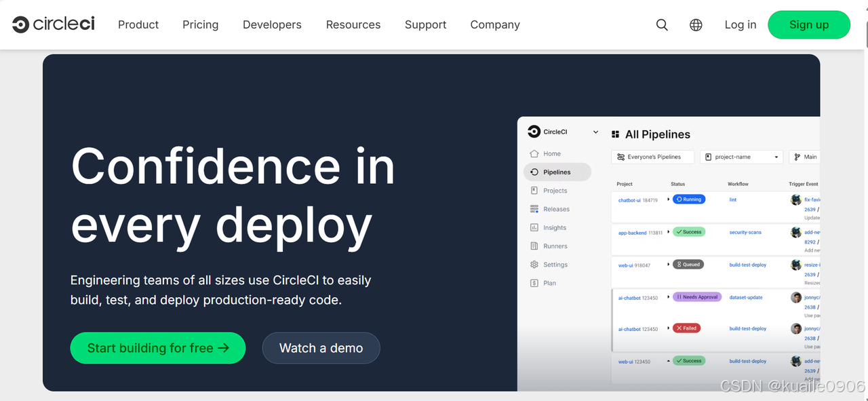Expand the ai-chatbot Needs Approval row arrow
This screenshot has width=868, height=401.
669,297
